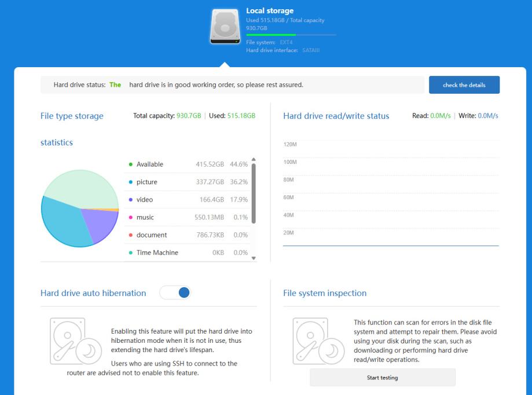This screenshot has height=395, width=532.
Task: Click the green Available legend dot
Action: click(131, 164)
